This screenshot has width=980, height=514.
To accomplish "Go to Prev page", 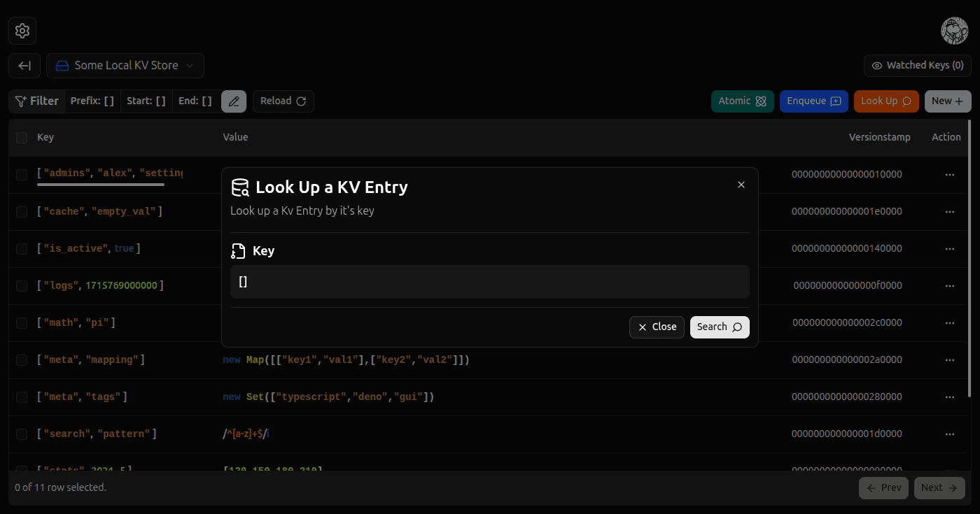I will pyautogui.click(x=883, y=488).
